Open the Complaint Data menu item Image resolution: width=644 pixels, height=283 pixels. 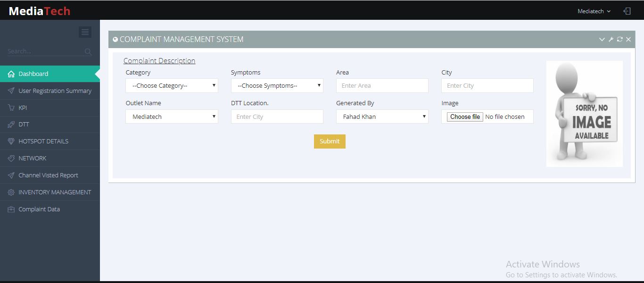tap(39, 209)
